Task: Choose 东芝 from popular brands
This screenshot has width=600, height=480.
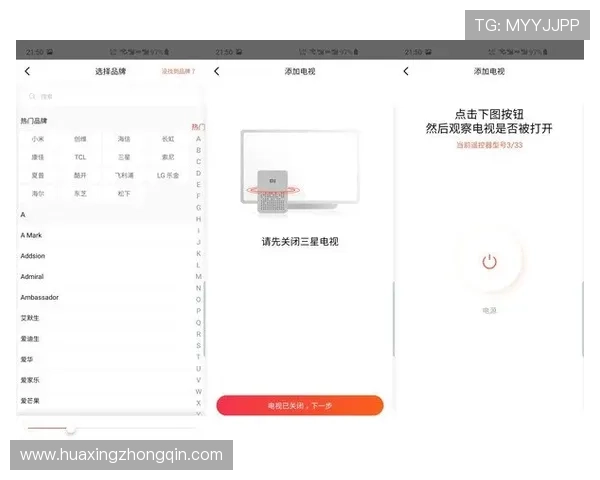Action: 80,194
